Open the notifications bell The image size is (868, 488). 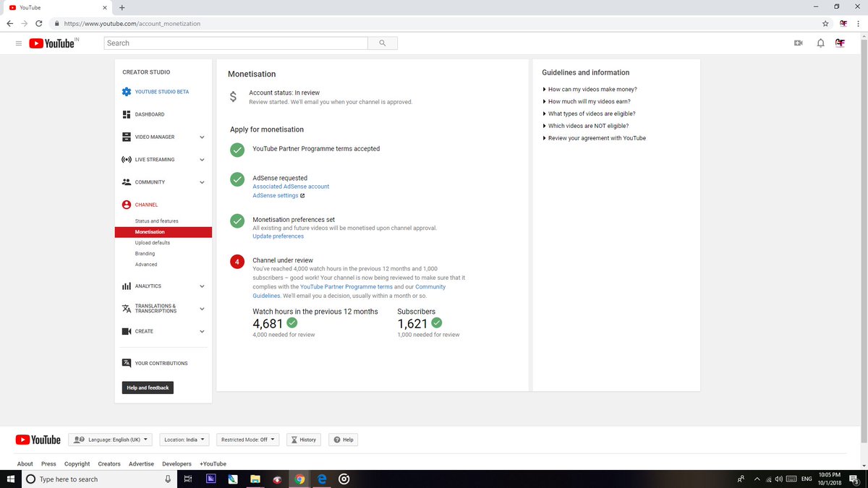pos(820,43)
